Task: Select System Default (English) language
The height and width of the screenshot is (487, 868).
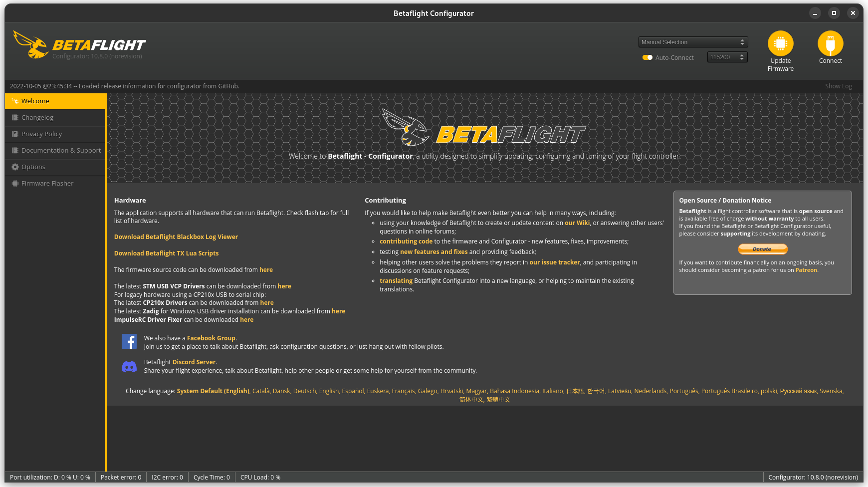Action: pos(213,391)
